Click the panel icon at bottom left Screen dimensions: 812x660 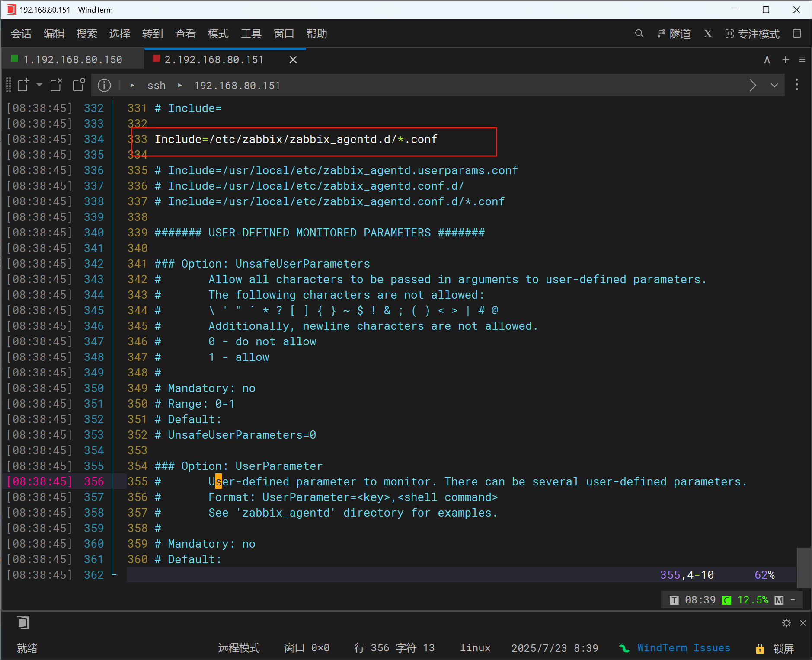(x=23, y=623)
